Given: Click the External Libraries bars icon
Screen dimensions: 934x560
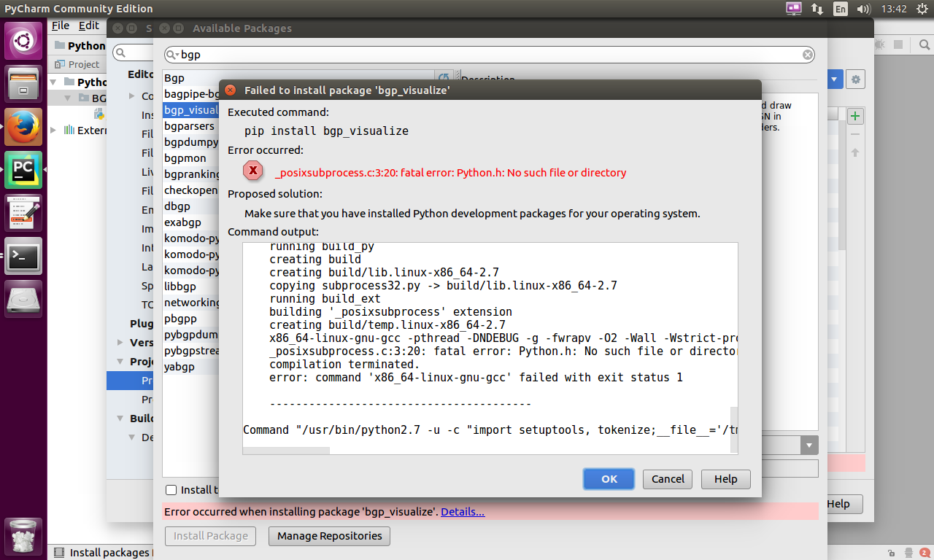Looking at the screenshot, I should point(69,130).
